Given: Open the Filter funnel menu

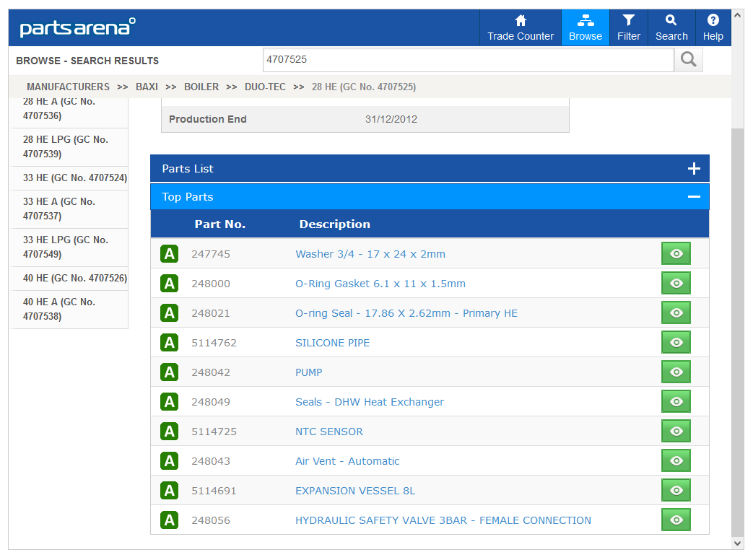Looking at the screenshot, I should point(629,28).
